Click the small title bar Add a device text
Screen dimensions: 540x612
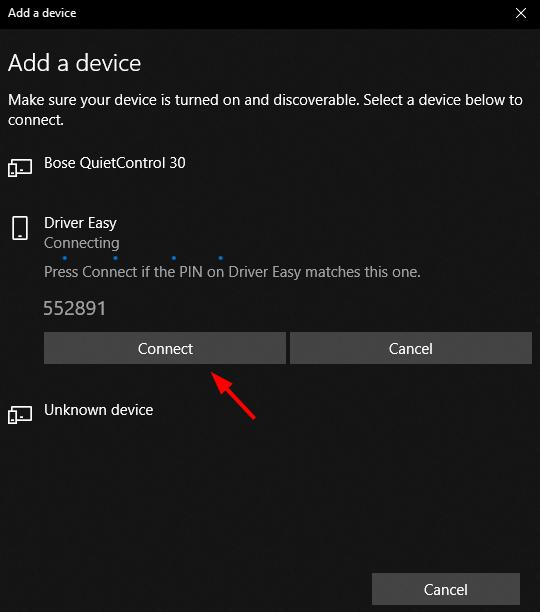pos(42,13)
